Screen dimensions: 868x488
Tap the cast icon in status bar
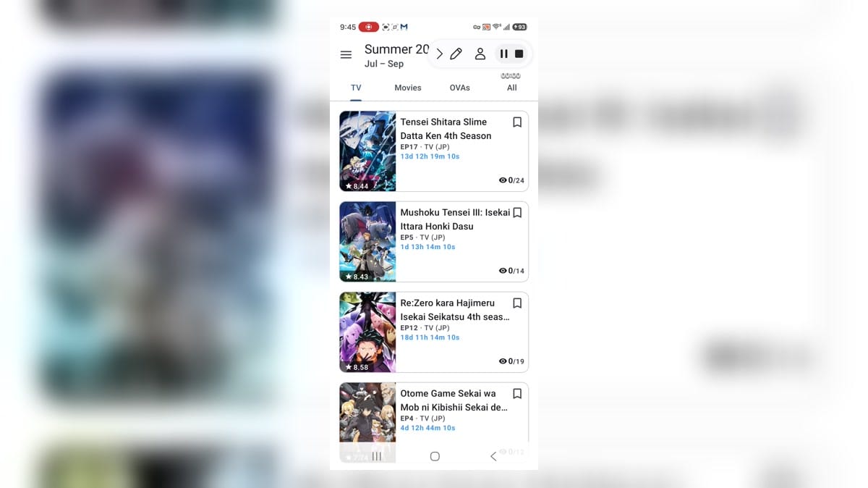tap(487, 27)
